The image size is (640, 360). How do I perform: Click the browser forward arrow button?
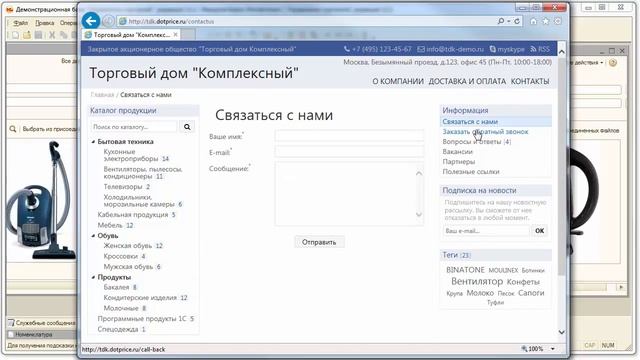[x=108, y=21]
